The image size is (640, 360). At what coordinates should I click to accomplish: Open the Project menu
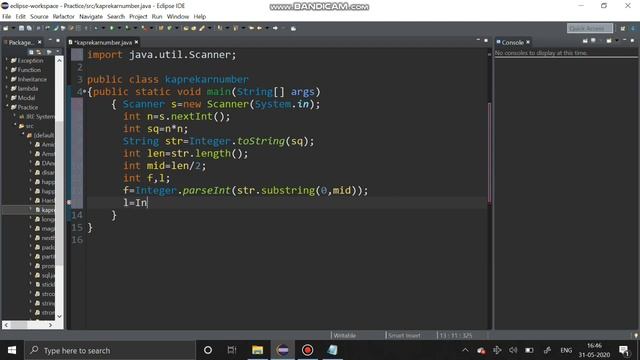click(x=138, y=16)
